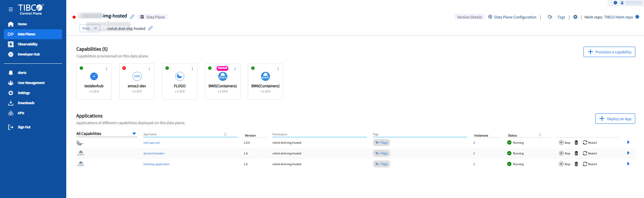Add tags to rest-app-one
This screenshot has width=644, height=198.
(381, 143)
